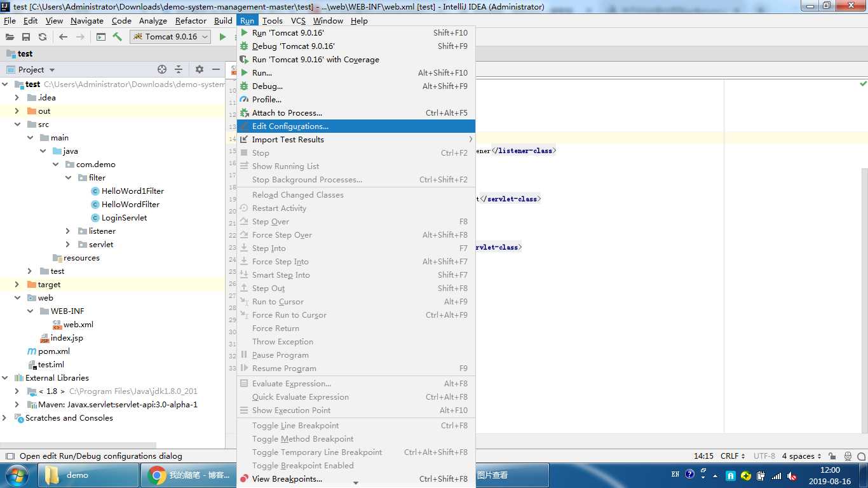868x488 pixels.
Task: Click the run anything console icon
Action: pyautogui.click(x=101, y=37)
